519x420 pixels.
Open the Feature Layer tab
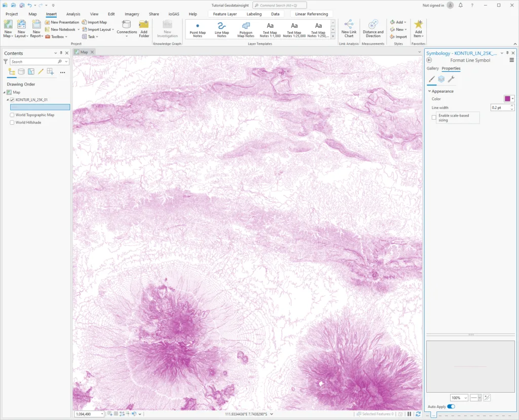click(x=225, y=14)
